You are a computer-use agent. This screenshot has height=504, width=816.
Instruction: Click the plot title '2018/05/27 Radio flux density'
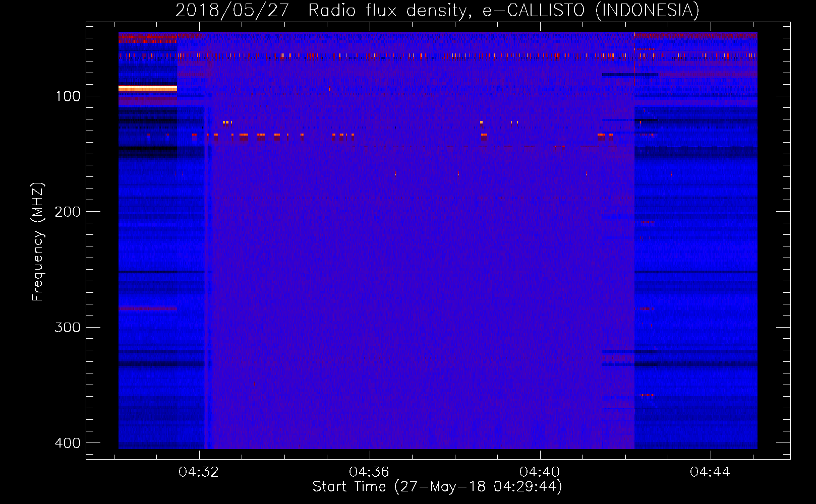pos(322,10)
